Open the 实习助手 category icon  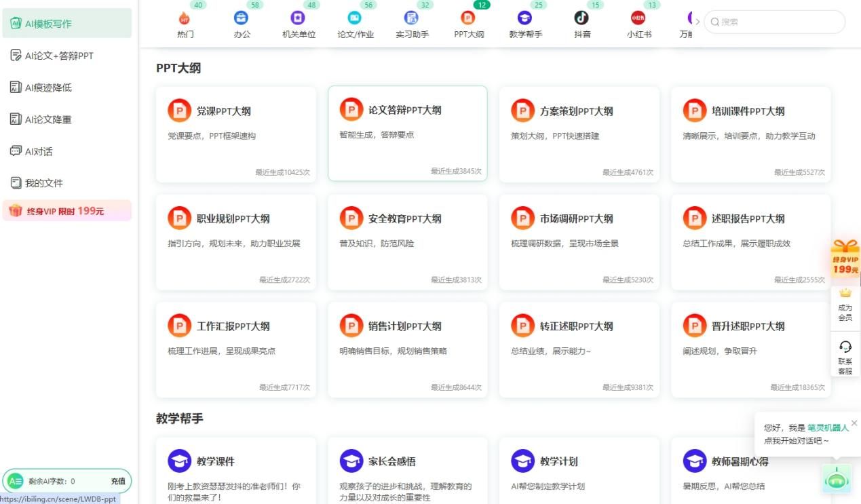411,18
